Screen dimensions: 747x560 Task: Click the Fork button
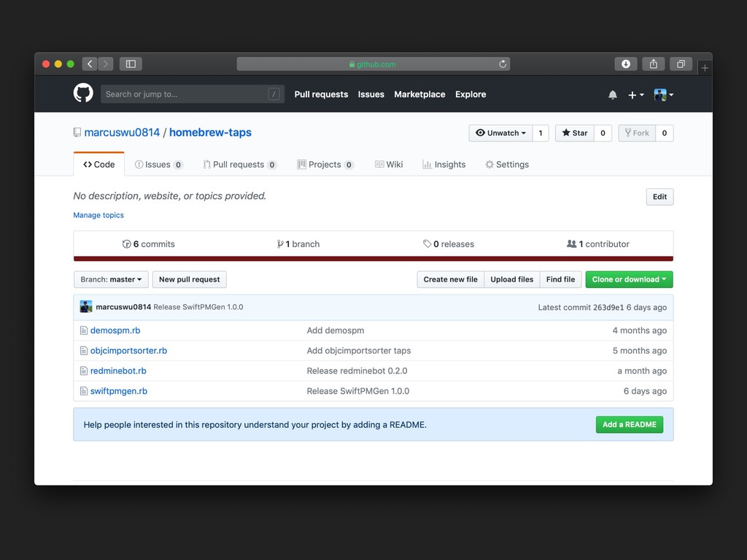(x=637, y=133)
